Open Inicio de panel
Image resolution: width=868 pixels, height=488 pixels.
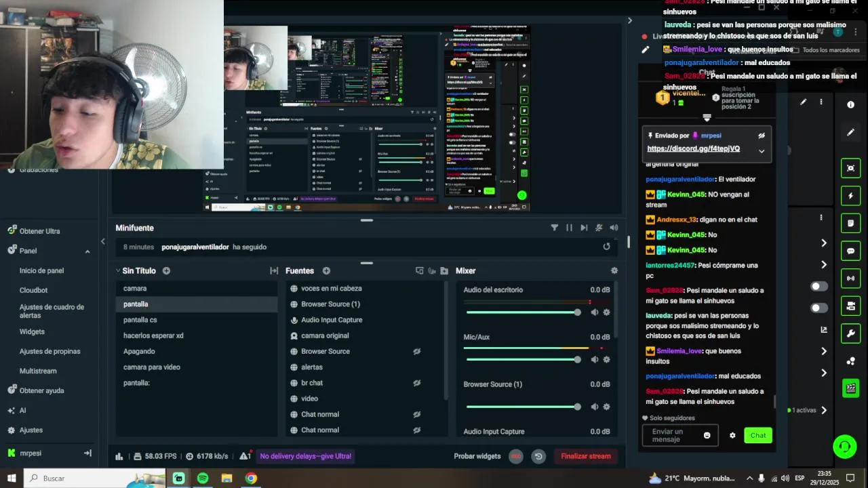[41, 270]
